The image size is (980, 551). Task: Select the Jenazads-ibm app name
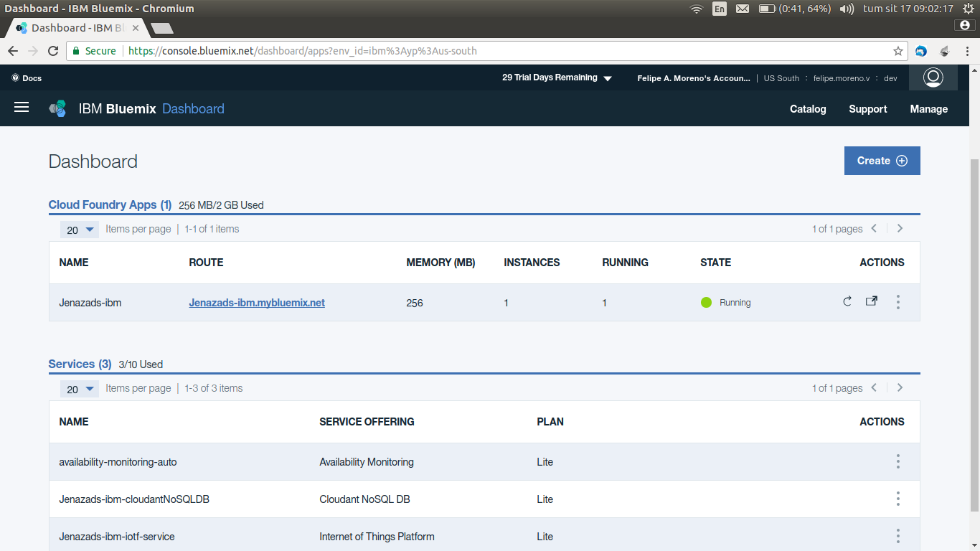(90, 303)
